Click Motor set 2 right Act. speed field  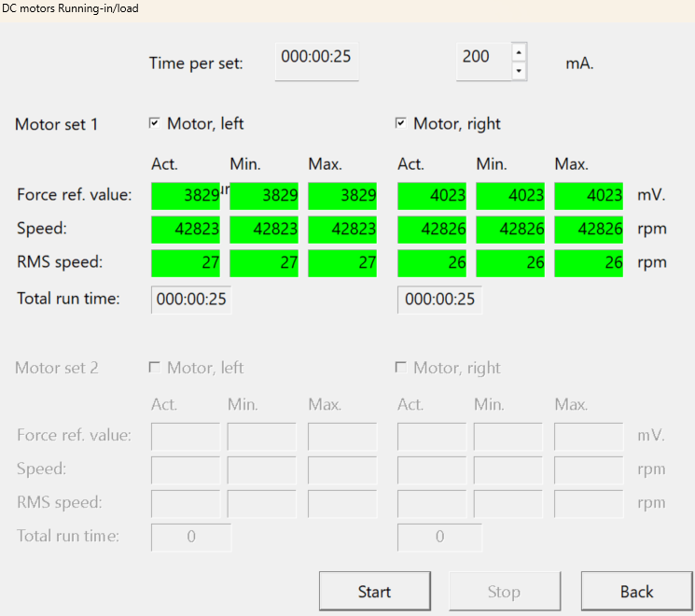pos(432,470)
